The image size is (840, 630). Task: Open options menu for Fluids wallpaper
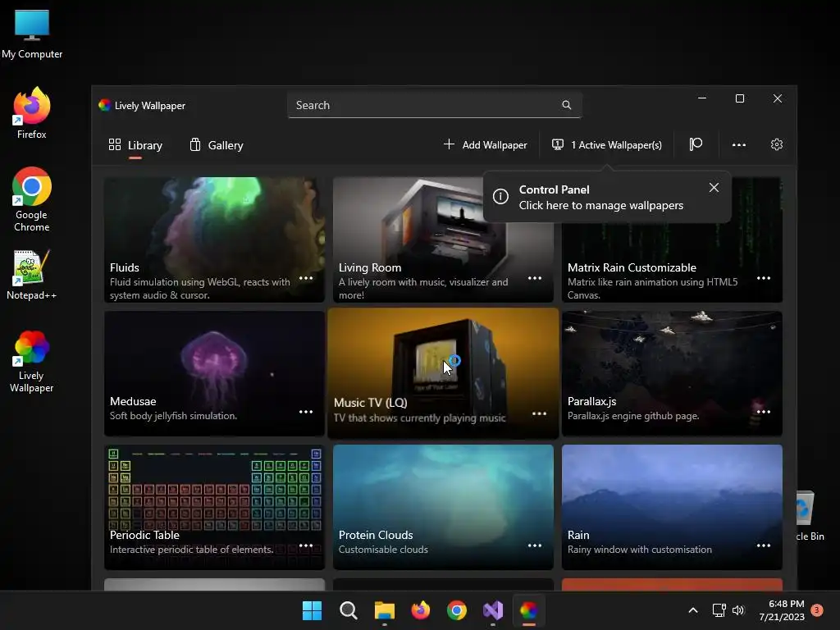click(x=306, y=278)
